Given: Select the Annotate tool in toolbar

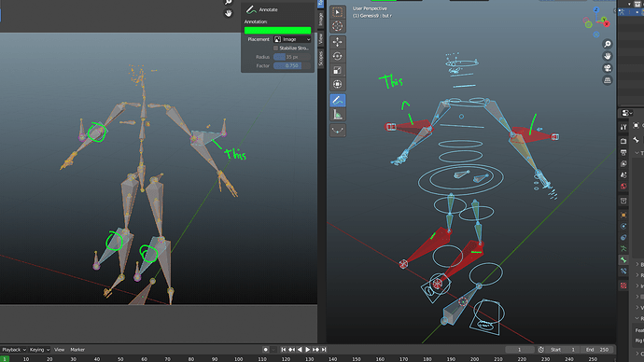Looking at the screenshot, I should pyautogui.click(x=337, y=100).
